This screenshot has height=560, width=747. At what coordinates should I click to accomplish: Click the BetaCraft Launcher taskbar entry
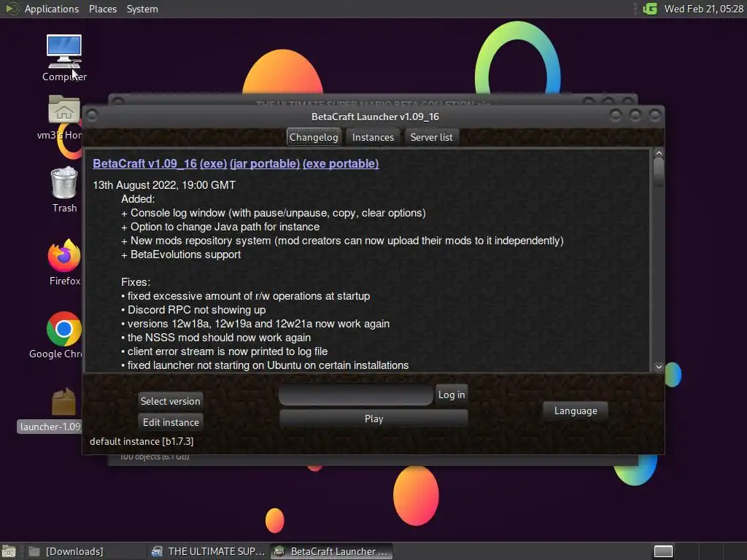(332, 551)
